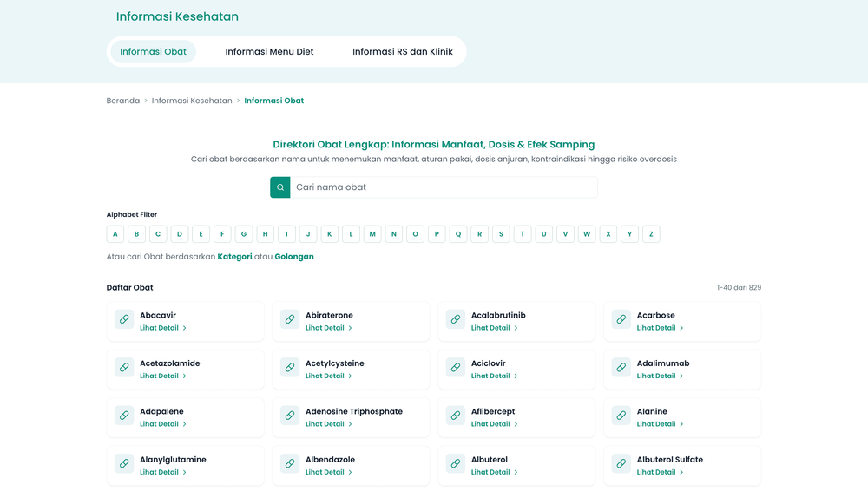
Task: Filter drugs by letter I
Action: click(286, 234)
